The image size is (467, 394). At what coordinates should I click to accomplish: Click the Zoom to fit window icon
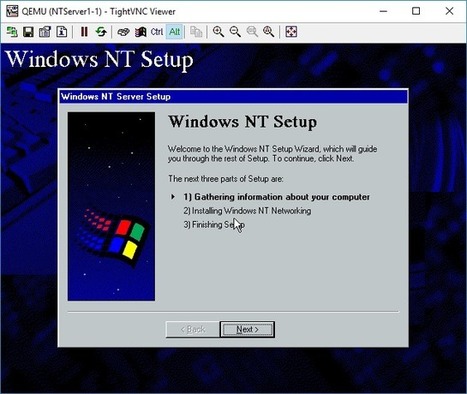pyautogui.click(x=269, y=32)
